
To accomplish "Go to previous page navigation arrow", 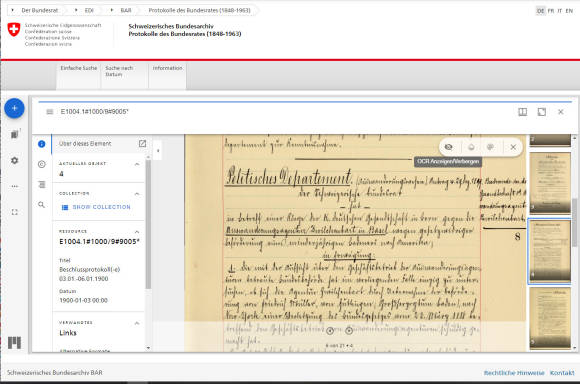I will click(330, 331).
